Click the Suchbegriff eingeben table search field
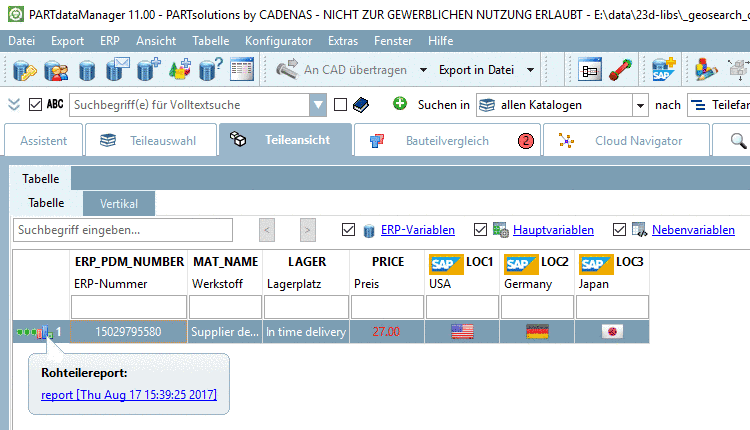This screenshot has height=430, width=750. pos(123,230)
